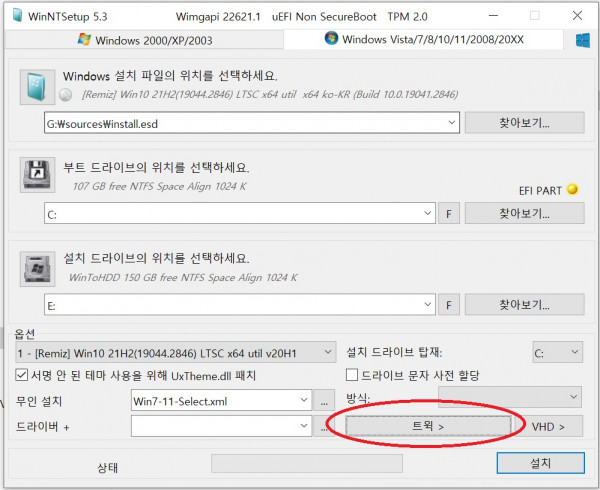
Task: Click the disc icon beside the image description
Action: pos(65,94)
